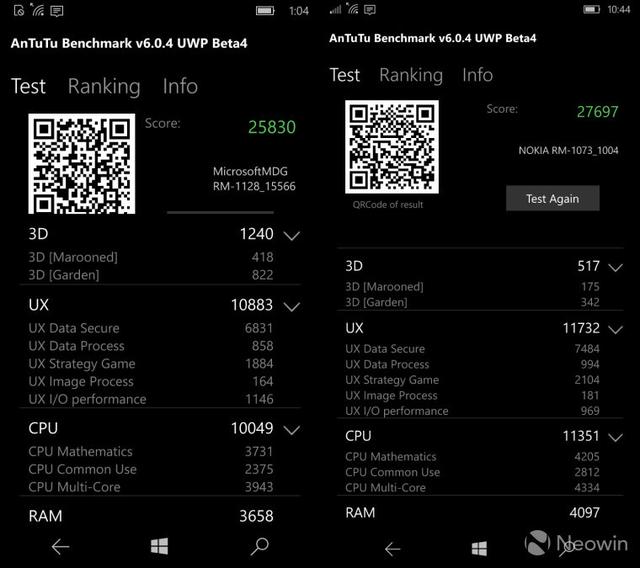The width and height of the screenshot is (640, 568).
Task: Tap the Windows Start logo on left phone
Action: [159, 546]
